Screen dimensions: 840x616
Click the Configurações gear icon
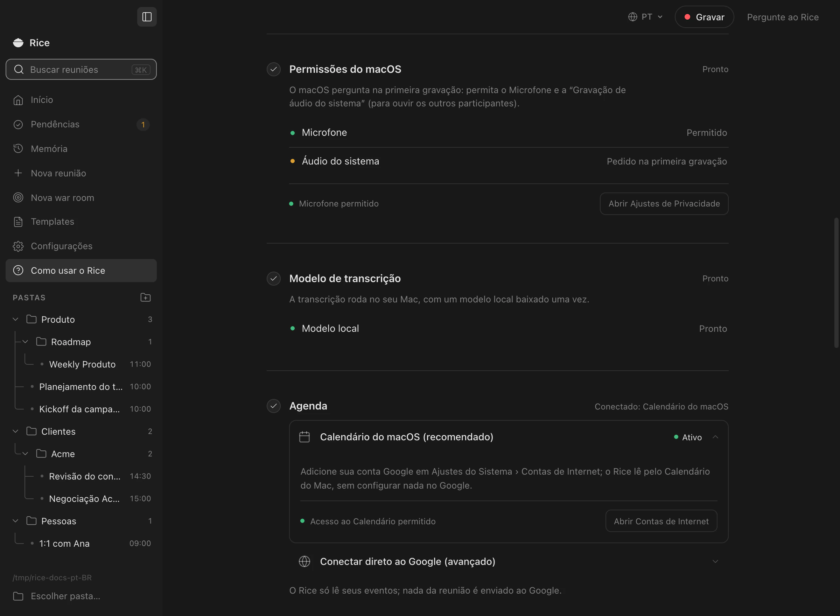(x=18, y=246)
